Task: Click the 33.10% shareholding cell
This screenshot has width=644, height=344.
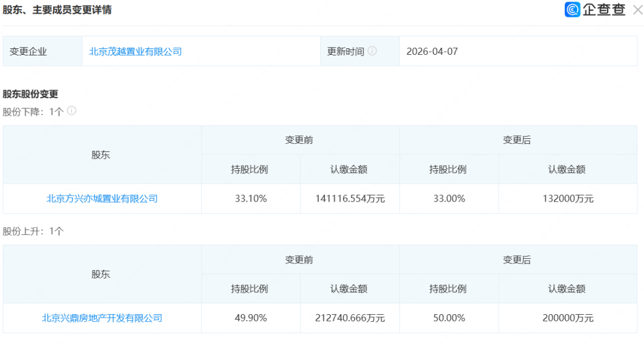Action: 250,199
